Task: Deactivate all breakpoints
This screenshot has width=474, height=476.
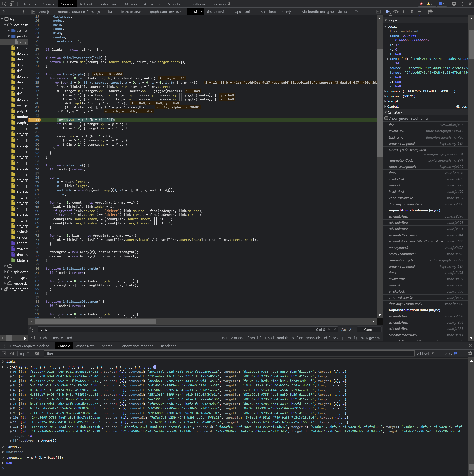Action: point(430,11)
